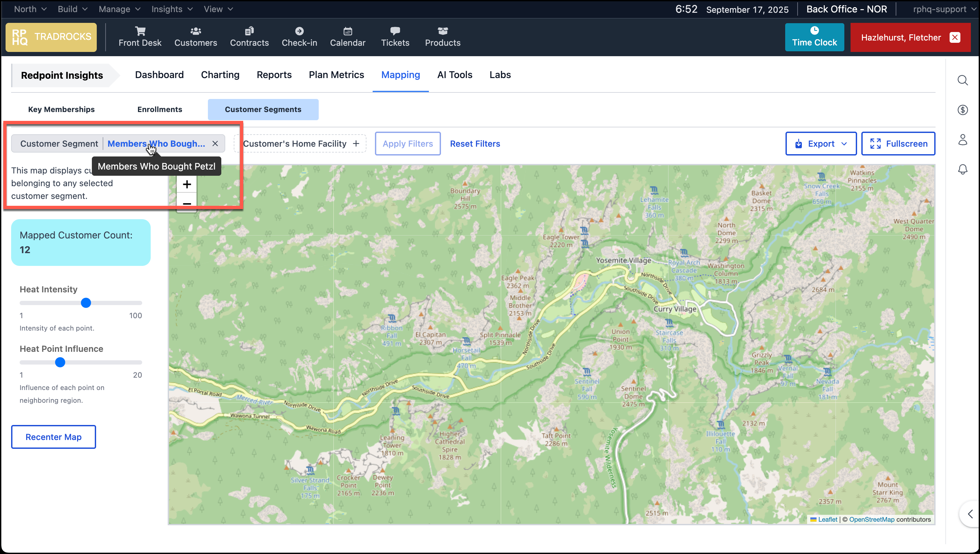The width and height of the screenshot is (980, 554).
Task: Open the Export dropdown
Action: 820,143
